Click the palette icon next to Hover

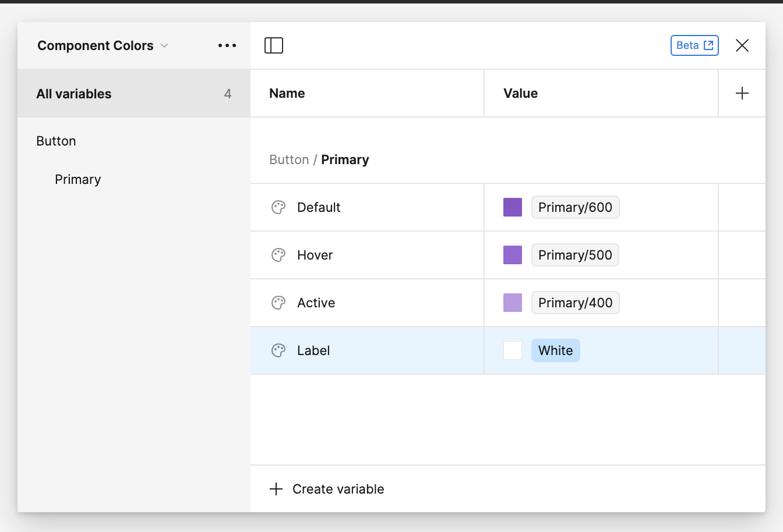[278, 255]
